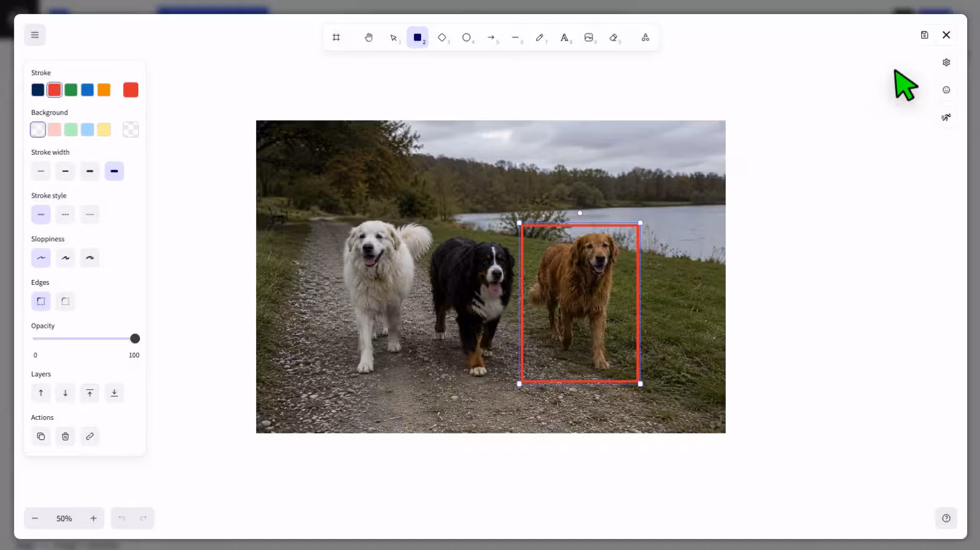This screenshot has height=550, width=980.
Task: Zoom out with the minus button
Action: [x=35, y=519]
